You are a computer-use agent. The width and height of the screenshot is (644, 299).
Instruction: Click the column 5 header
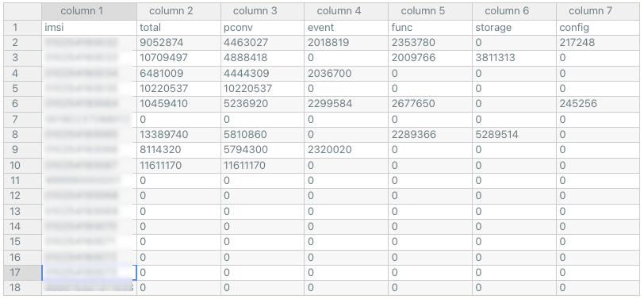tap(431, 11)
